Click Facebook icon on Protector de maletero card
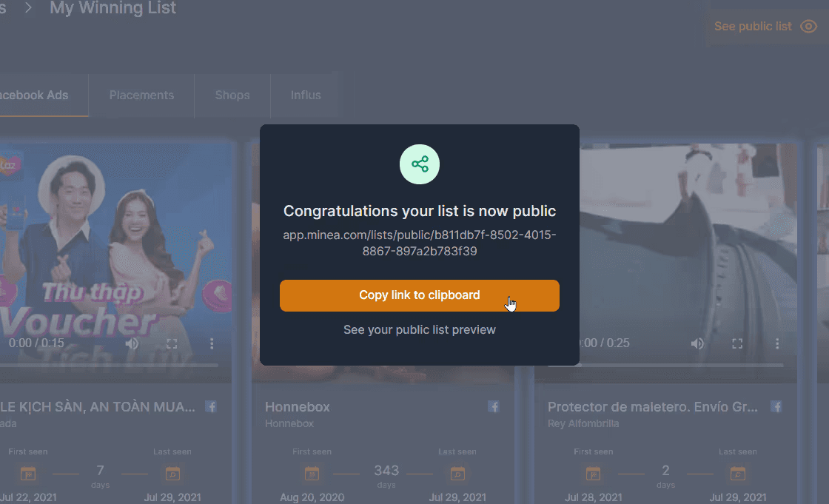 (x=776, y=407)
